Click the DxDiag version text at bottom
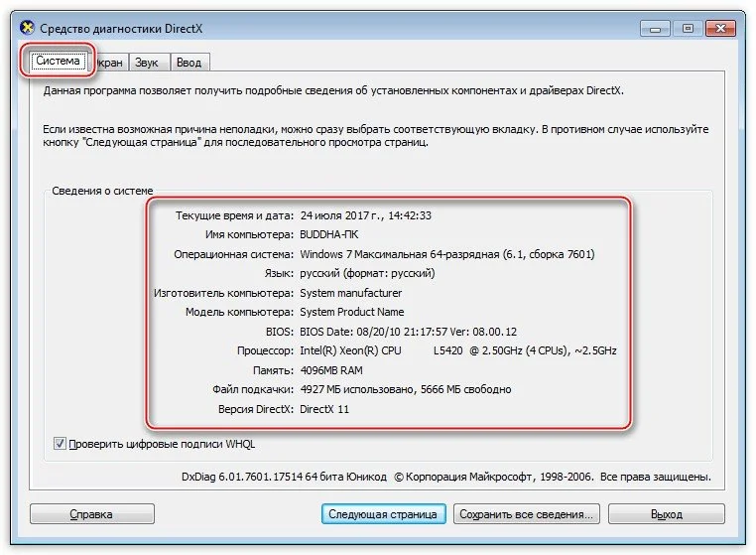This screenshot has width=756, height=555. coord(284,477)
